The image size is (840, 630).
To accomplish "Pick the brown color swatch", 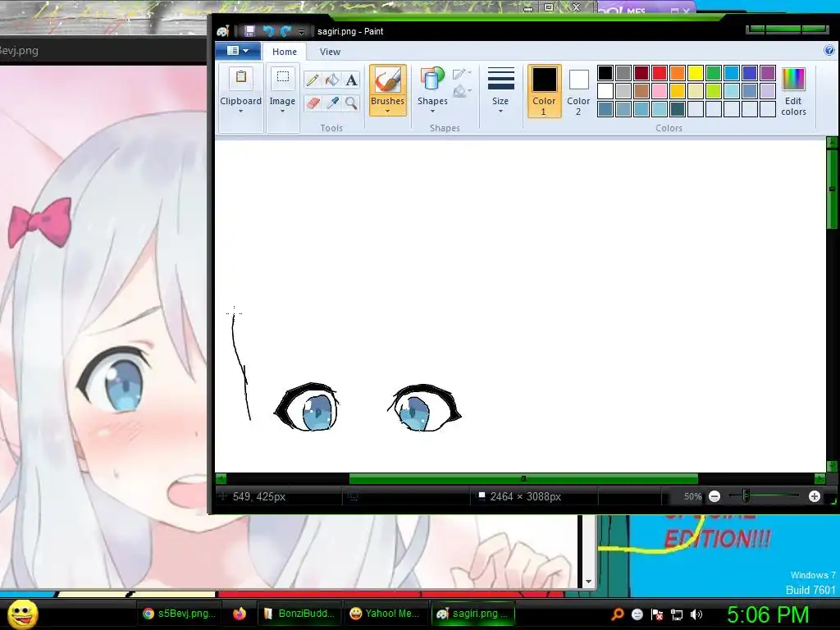I will click(x=641, y=90).
